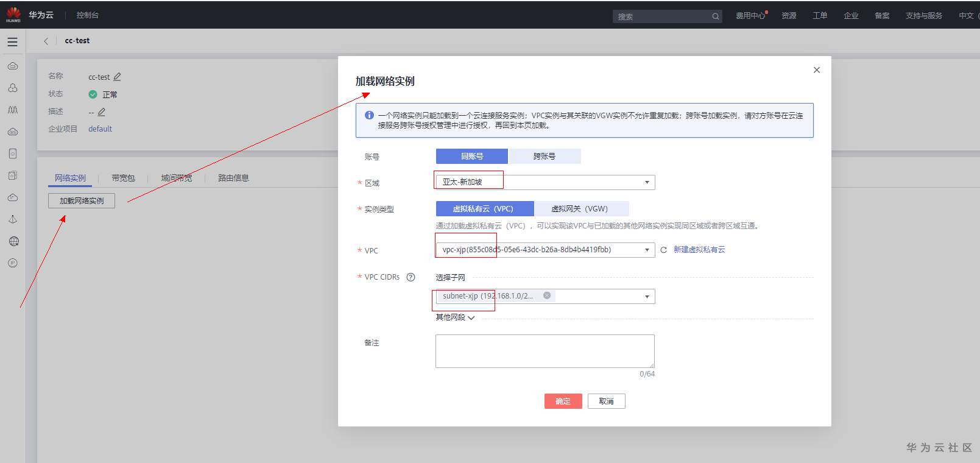Switch to 路由信息 tab
Image resolution: width=980 pixels, height=463 pixels.
(233, 178)
